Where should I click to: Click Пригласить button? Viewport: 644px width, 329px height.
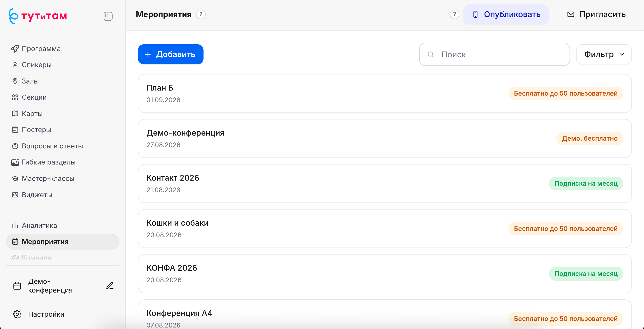pos(596,14)
